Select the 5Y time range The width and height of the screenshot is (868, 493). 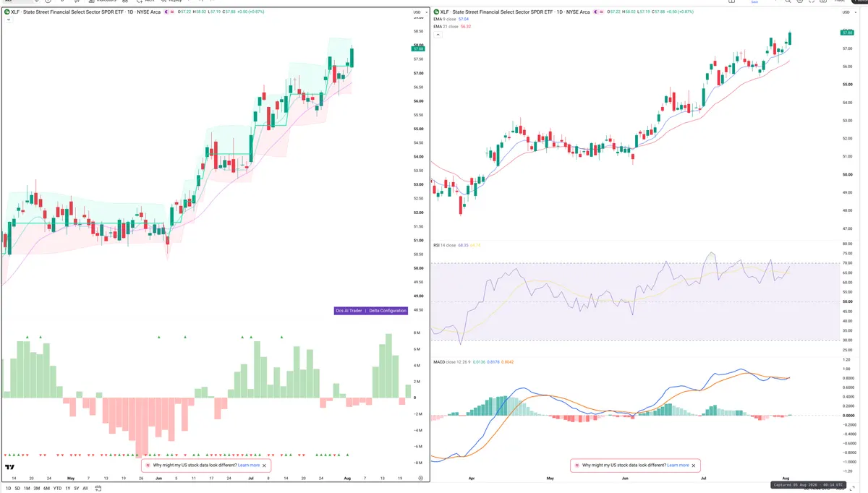click(x=77, y=489)
